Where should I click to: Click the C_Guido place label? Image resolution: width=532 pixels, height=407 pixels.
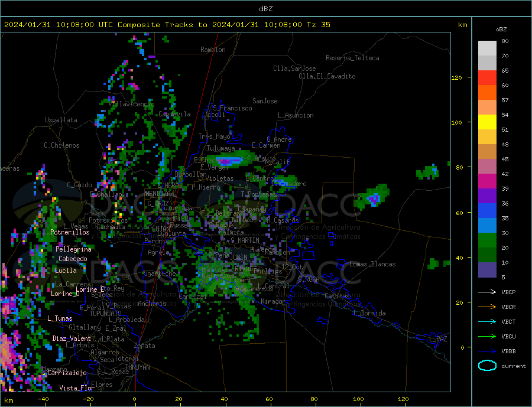coord(79,185)
